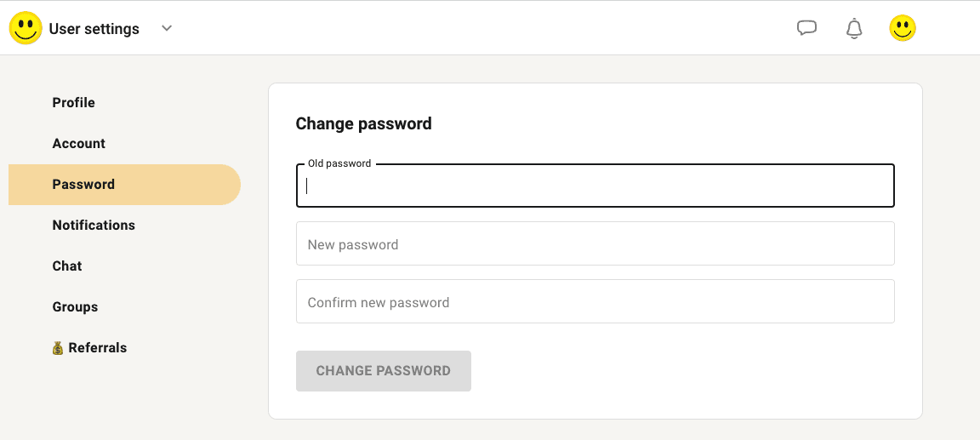
Task: Select the Confirm new password field
Action: (x=595, y=302)
